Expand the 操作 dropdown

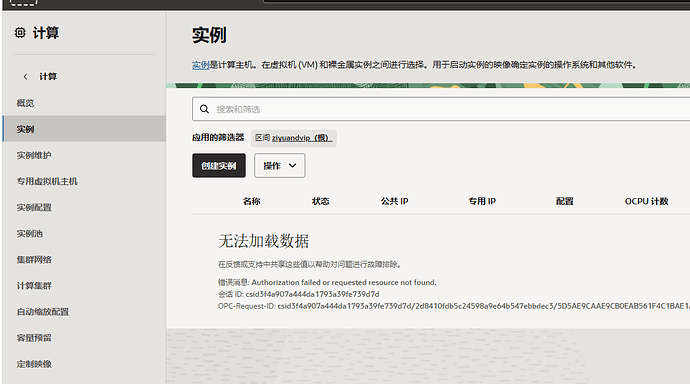click(x=279, y=165)
